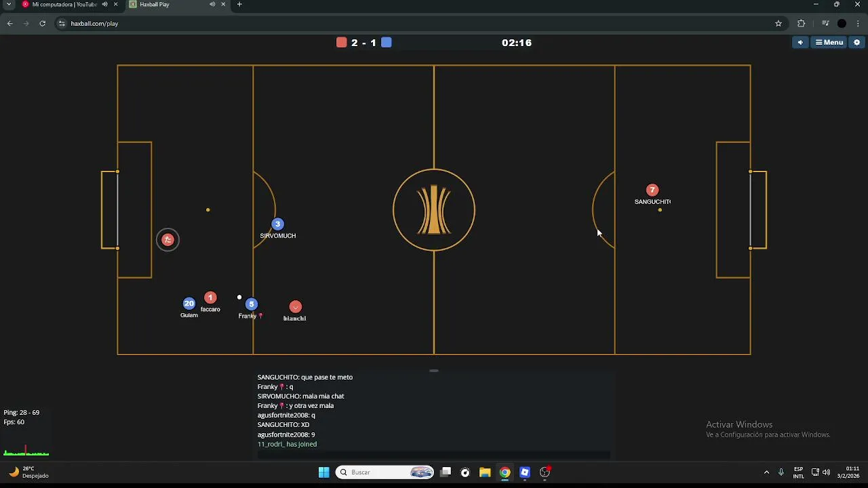
Task: Close the Mi computadora YouTube tab
Action: point(115,4)
